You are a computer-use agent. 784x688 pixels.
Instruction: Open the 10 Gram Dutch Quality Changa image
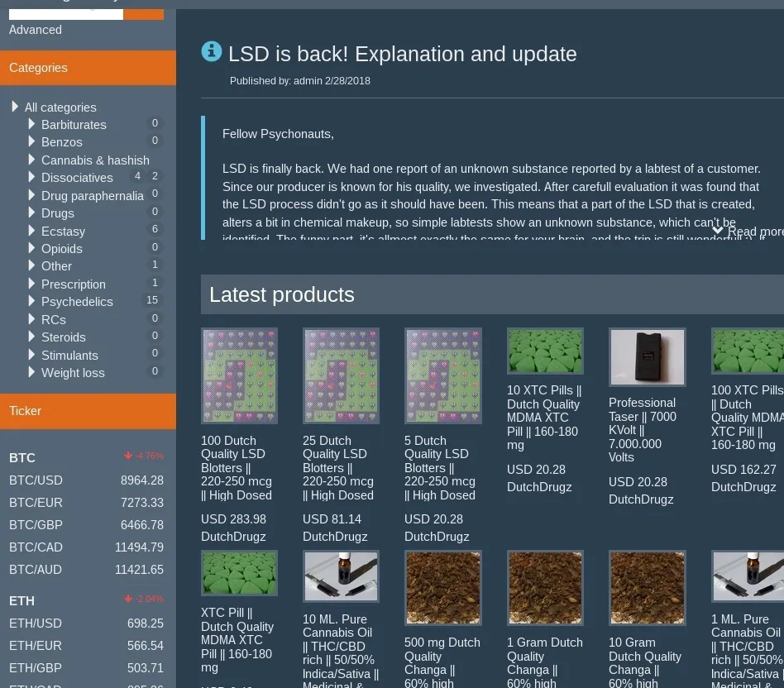click(x=647, y=587)
